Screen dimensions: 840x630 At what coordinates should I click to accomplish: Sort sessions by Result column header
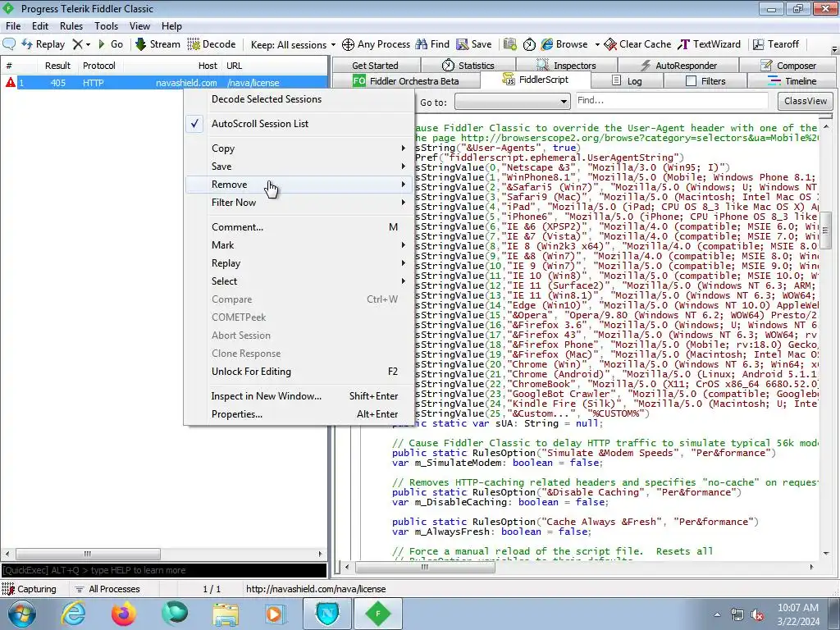(x=57, y=66)
